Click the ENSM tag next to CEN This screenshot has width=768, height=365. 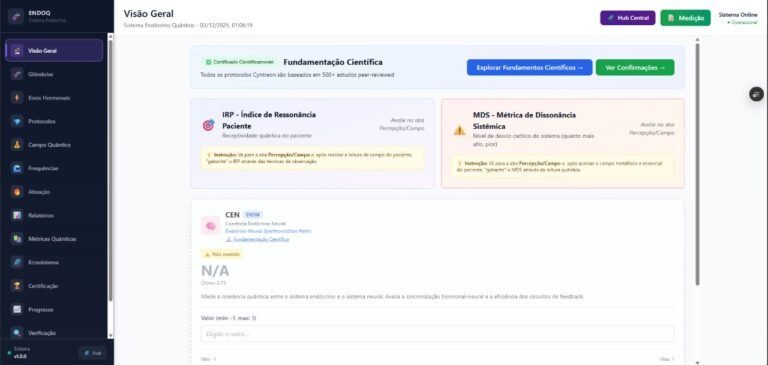[253, 215]
